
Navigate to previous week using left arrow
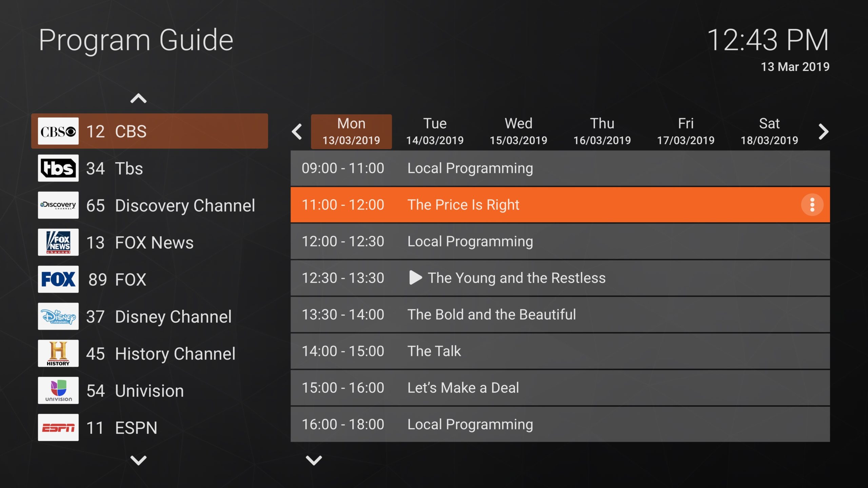[x=297, y=131]
